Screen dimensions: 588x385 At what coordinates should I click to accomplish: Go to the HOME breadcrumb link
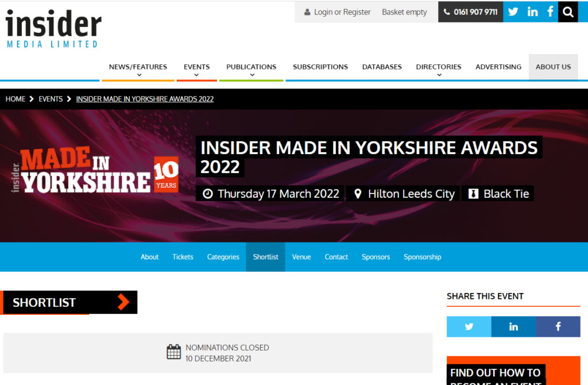point(16,99)
